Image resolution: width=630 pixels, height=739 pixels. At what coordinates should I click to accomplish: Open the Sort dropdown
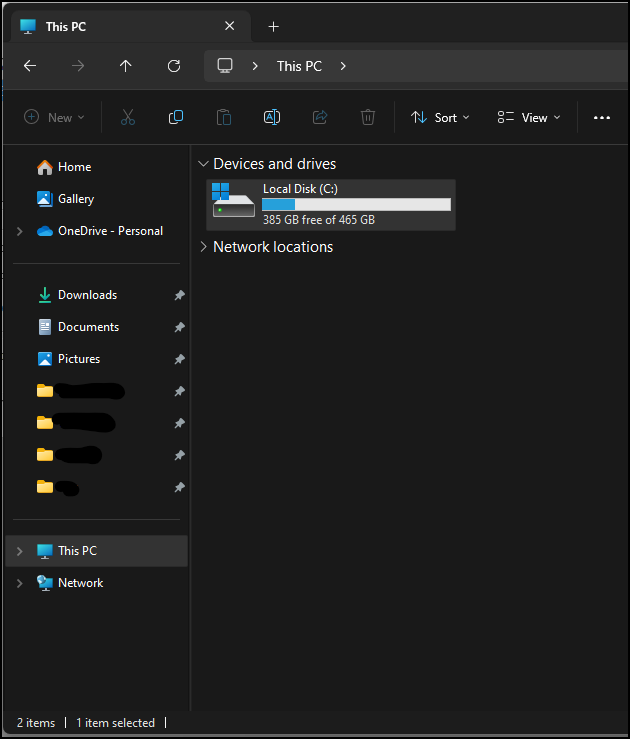coord(440,117)
